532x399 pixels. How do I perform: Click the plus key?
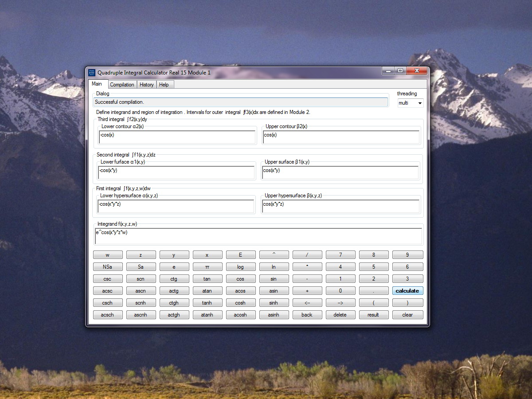coord(307,291)
